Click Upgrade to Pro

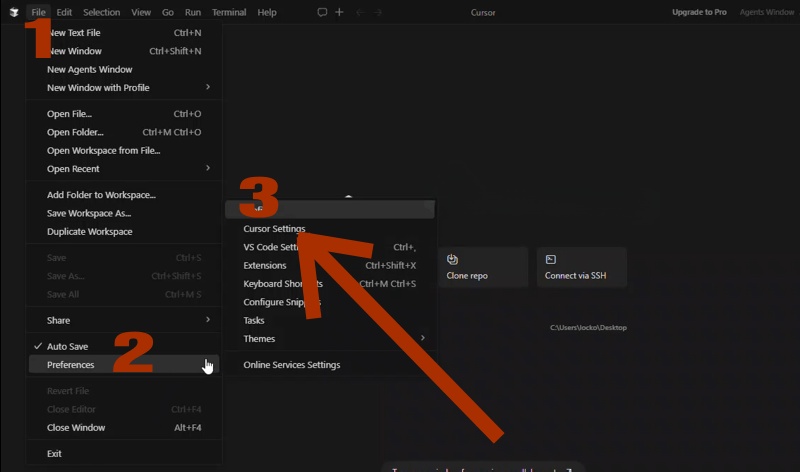[x=699, y=12]
